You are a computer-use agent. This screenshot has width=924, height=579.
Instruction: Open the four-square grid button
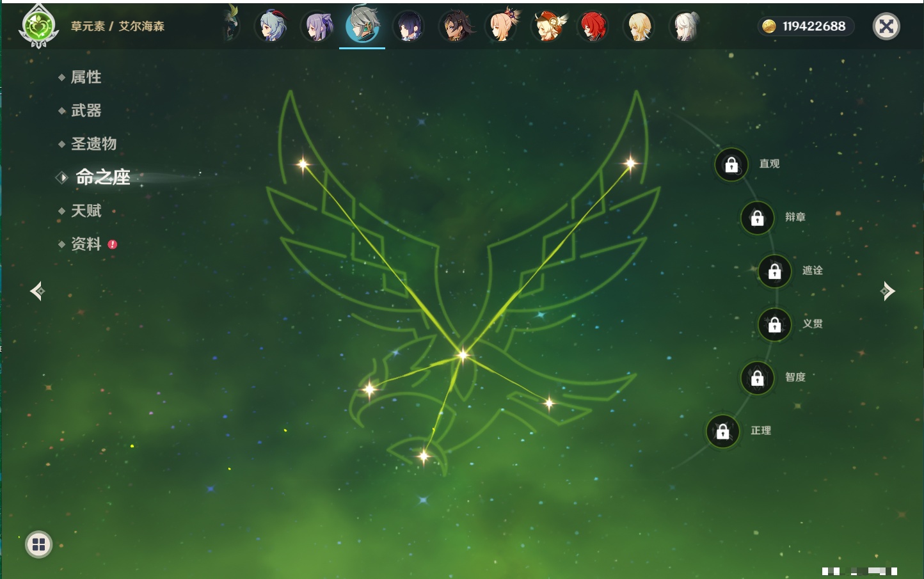[x=38, y=544]
